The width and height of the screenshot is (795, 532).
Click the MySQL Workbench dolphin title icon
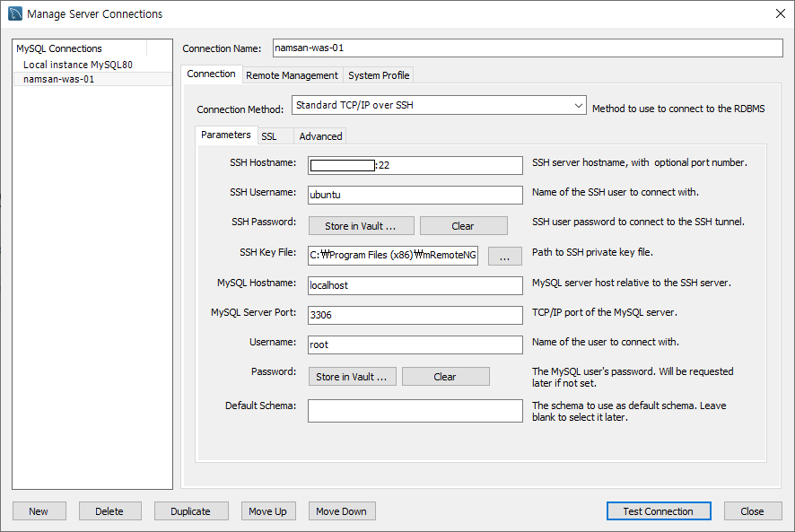15,13
